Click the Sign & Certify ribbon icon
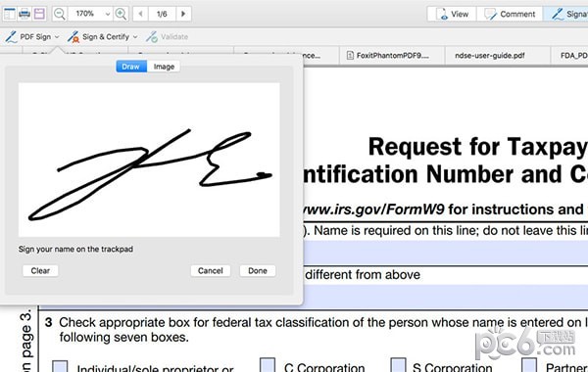588x372 pixels. (x=73, y=37)
